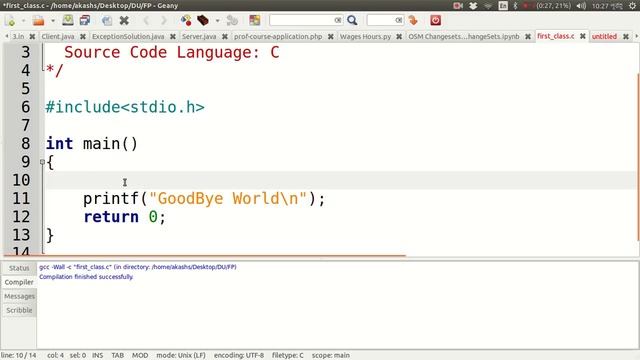Find the entered text with magnifier icon
The image size is (640, 360).
[x=352, y=20]
